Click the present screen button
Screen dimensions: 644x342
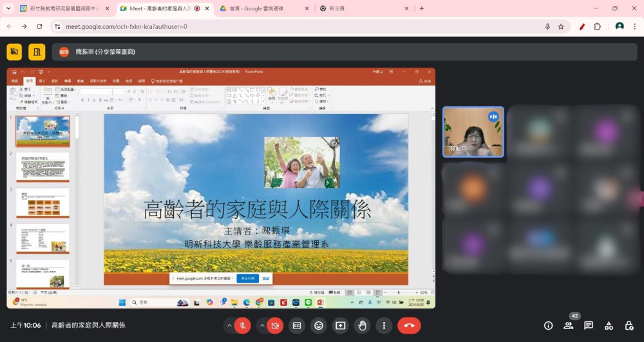(x=340, y=326)
